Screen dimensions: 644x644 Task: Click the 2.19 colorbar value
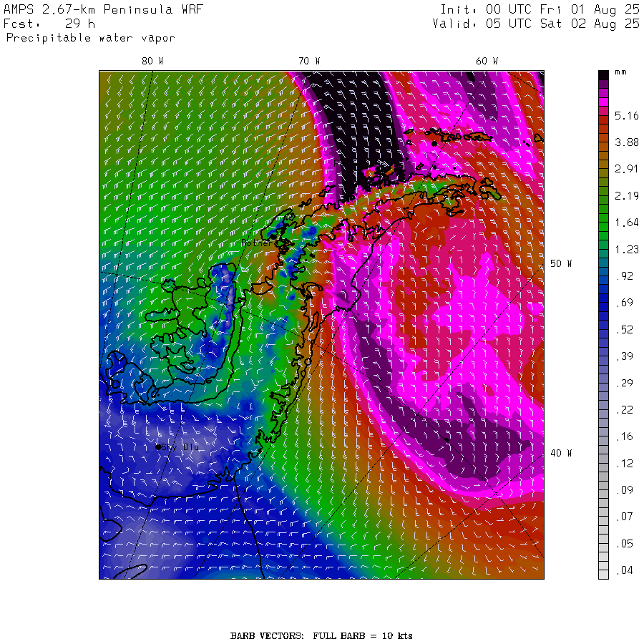click(627, 196)
